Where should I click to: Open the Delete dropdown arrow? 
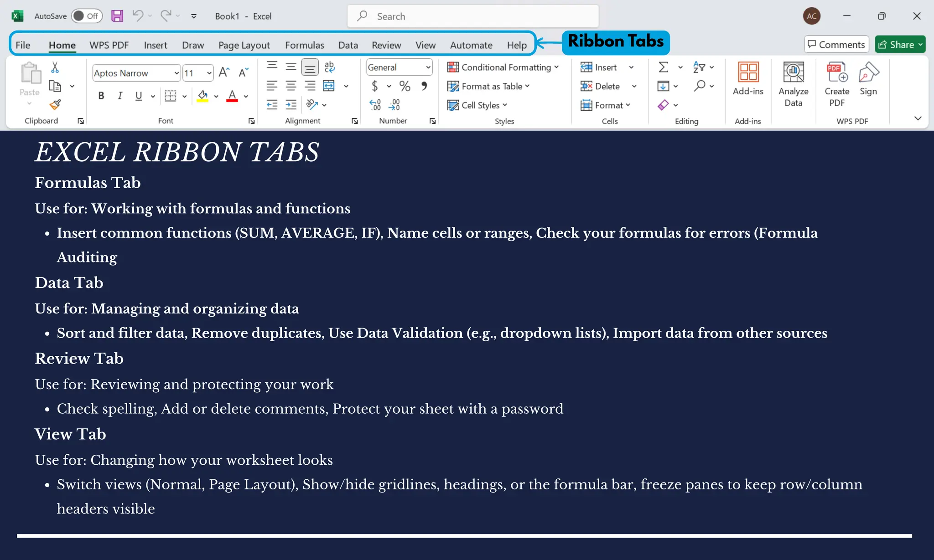[x=634, y=86]
